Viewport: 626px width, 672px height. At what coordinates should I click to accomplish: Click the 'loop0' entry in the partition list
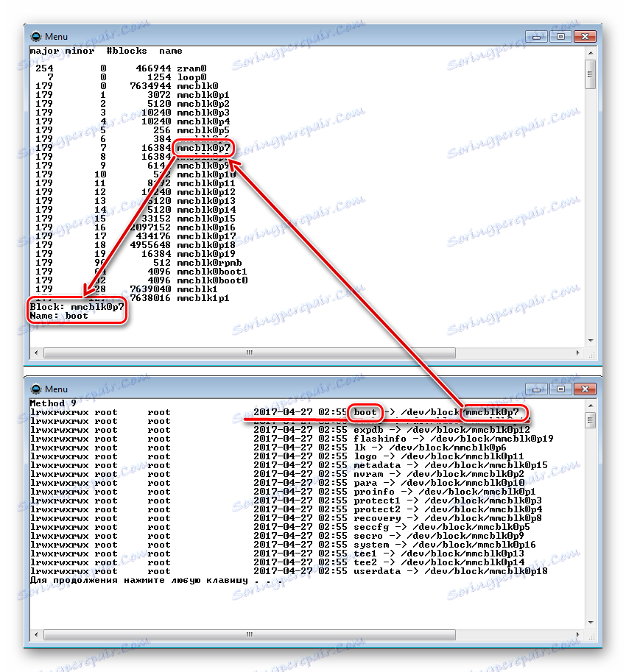pos(191,77)
